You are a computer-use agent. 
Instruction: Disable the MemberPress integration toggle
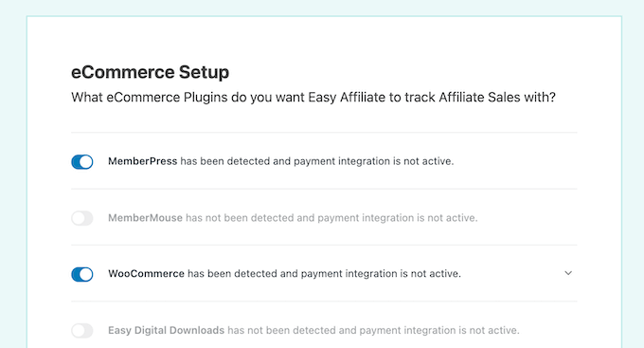coord(82,161)
